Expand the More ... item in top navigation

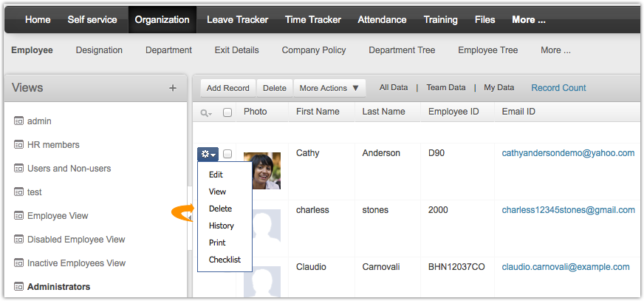pyautogui.click(x=529, y=20)
